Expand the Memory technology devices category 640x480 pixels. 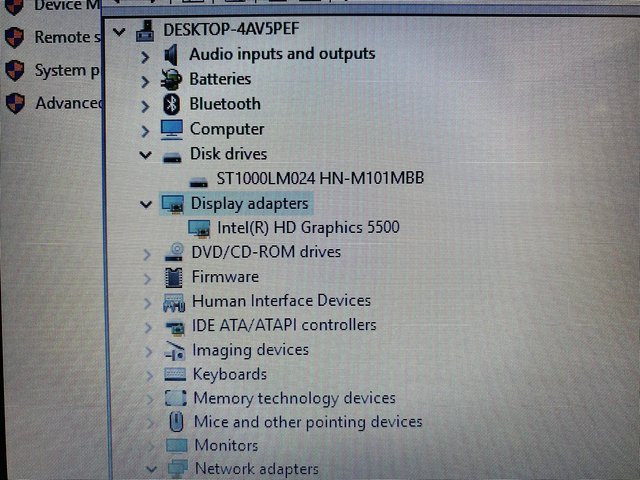click(150, 399)
